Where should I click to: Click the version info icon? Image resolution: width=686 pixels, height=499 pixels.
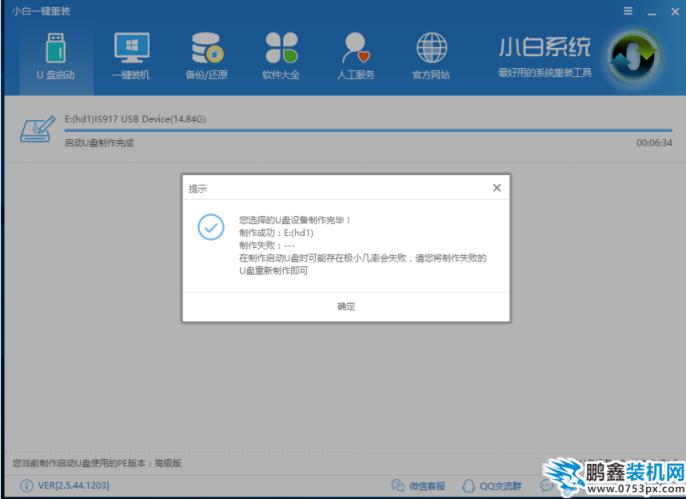26,485
